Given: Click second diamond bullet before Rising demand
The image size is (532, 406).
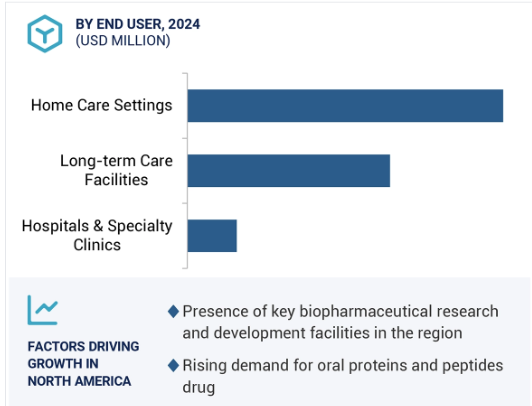Looking at the screenshot, I should pos(173,366).
